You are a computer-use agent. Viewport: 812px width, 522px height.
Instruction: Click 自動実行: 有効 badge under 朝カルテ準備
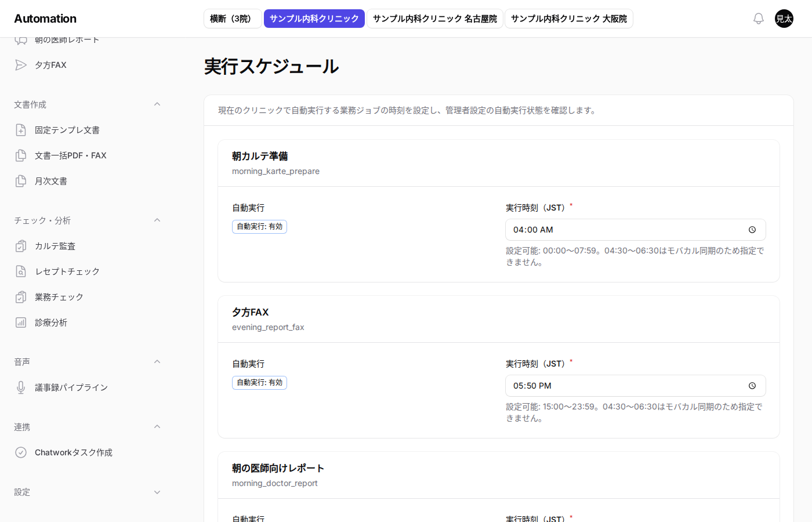[x=259, y=227]
